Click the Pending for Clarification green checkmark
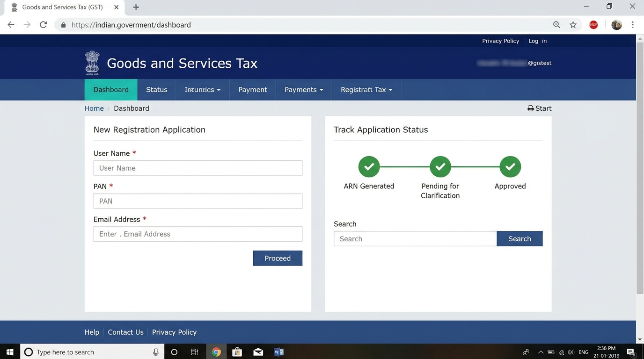 [440, 167]
